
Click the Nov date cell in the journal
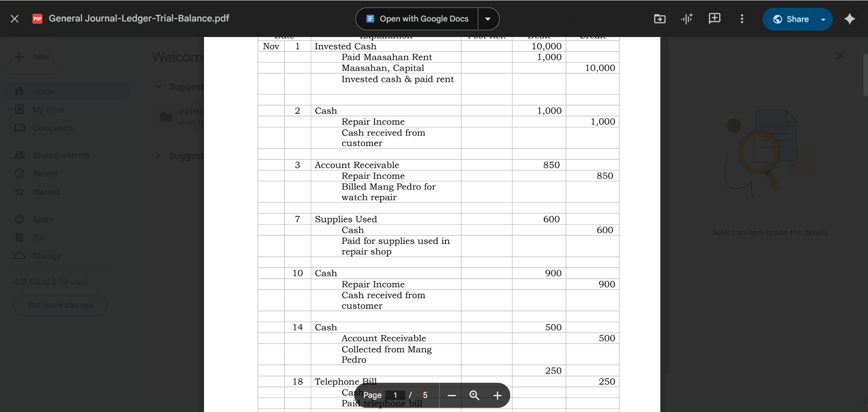[271, 46]
